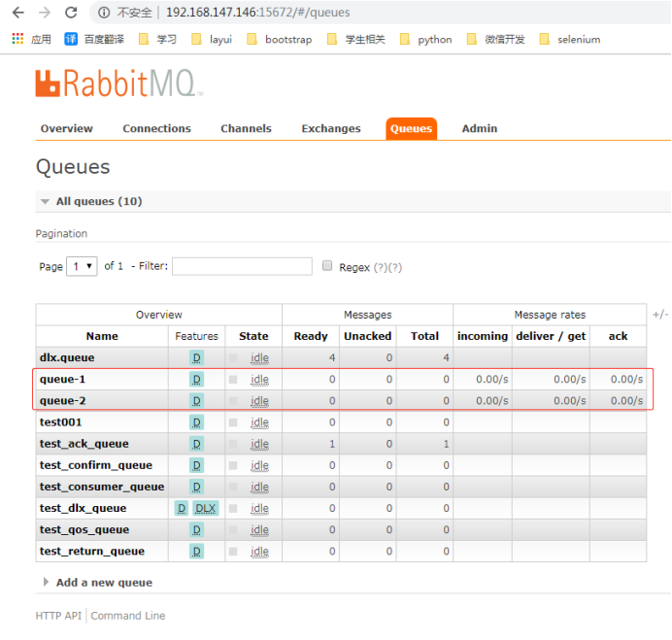Screen dimensions: 672x640
Task: Switch to the Exchanges tab
Action: [331, 128]
